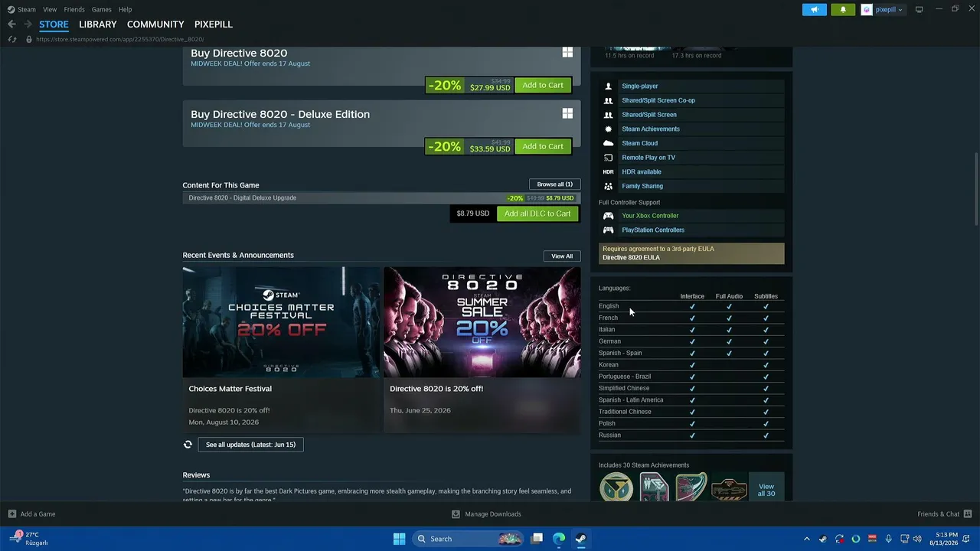See all updates (Latest: Jun 15)

point(250,445)
